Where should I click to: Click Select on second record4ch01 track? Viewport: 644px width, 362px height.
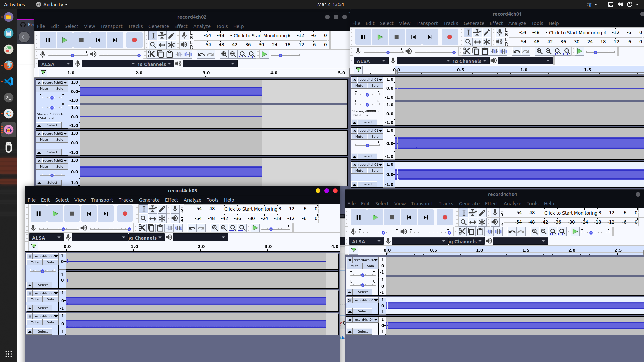[x=367, y=156]
